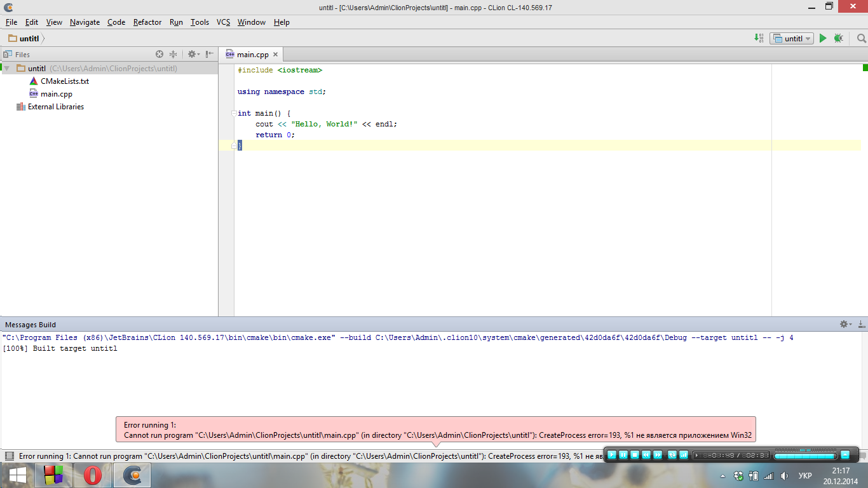Collapse all in the Files panel
The width and height of the screenshot is (868, 488).
[x=173, y=55]
